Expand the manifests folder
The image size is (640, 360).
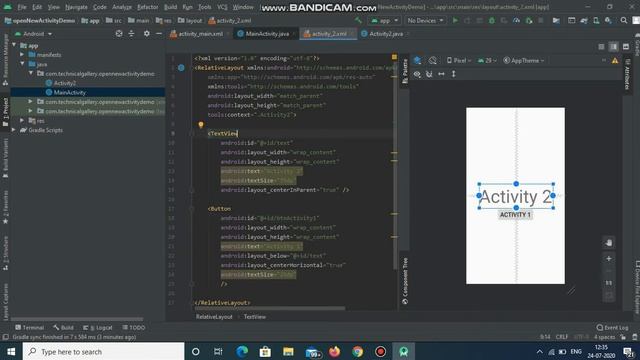(x=22, y=54)
